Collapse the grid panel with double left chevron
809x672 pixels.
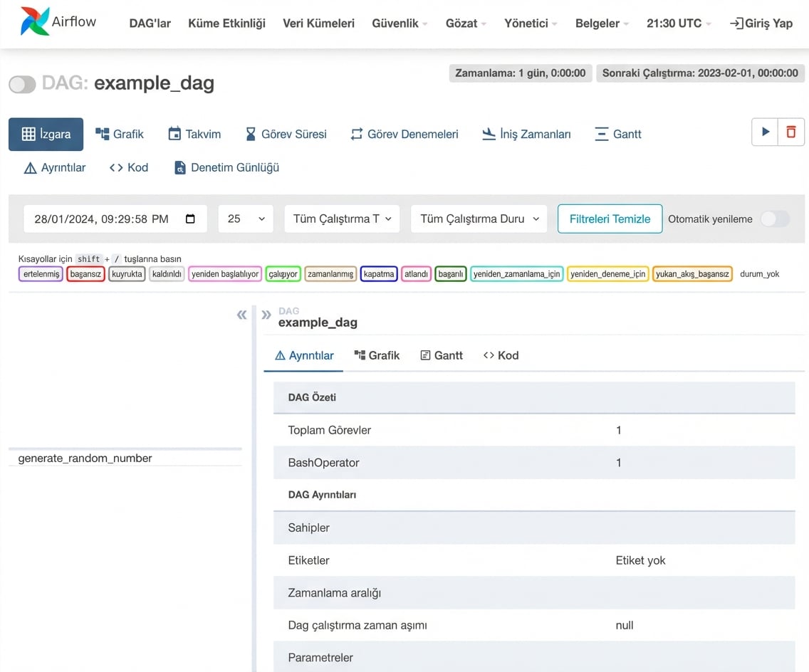(x=242, y=315)
